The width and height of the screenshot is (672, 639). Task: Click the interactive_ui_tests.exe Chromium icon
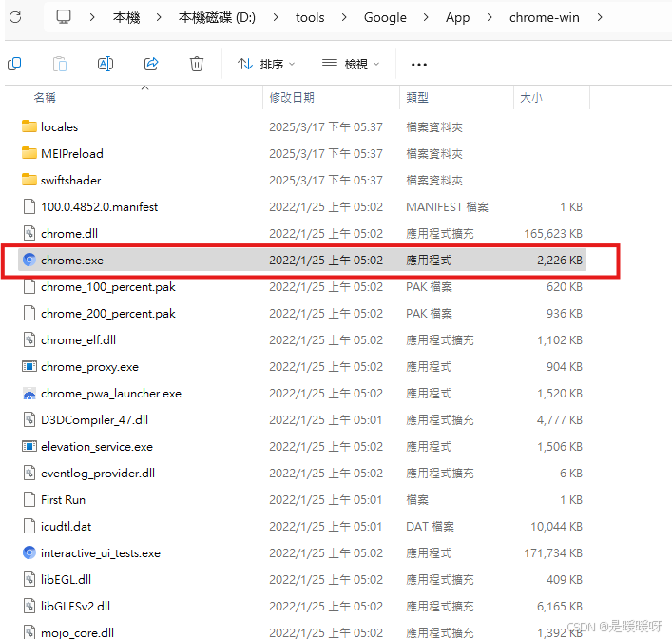tap(29, 552)
